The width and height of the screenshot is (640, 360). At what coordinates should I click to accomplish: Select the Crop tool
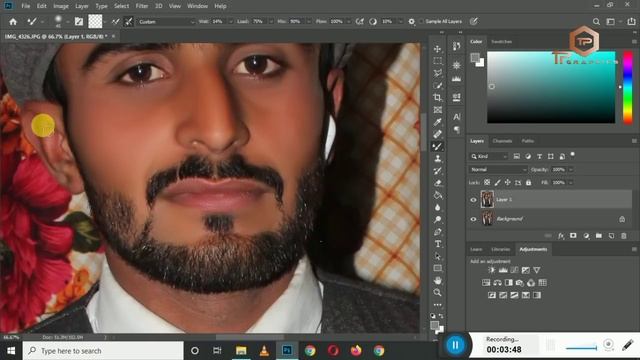point(438,98)
